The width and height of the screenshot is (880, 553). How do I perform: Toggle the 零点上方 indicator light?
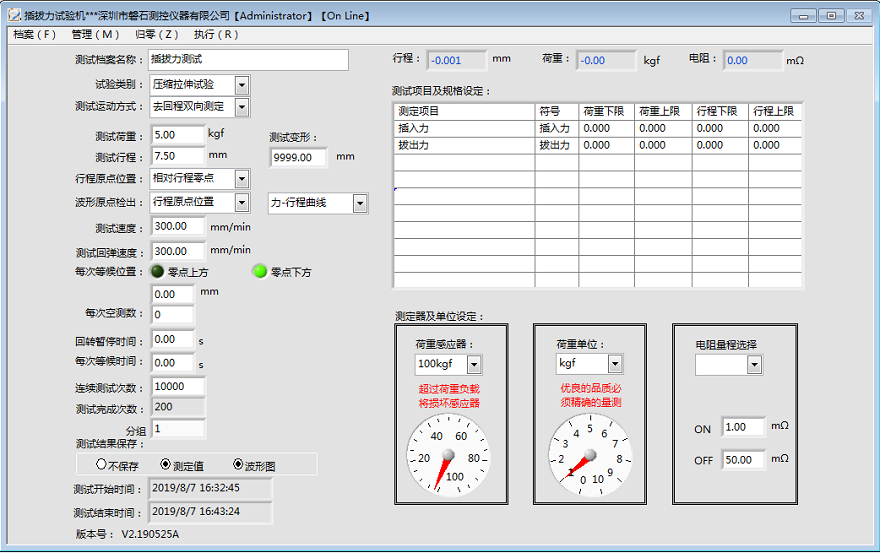click(x=157, y=271)
